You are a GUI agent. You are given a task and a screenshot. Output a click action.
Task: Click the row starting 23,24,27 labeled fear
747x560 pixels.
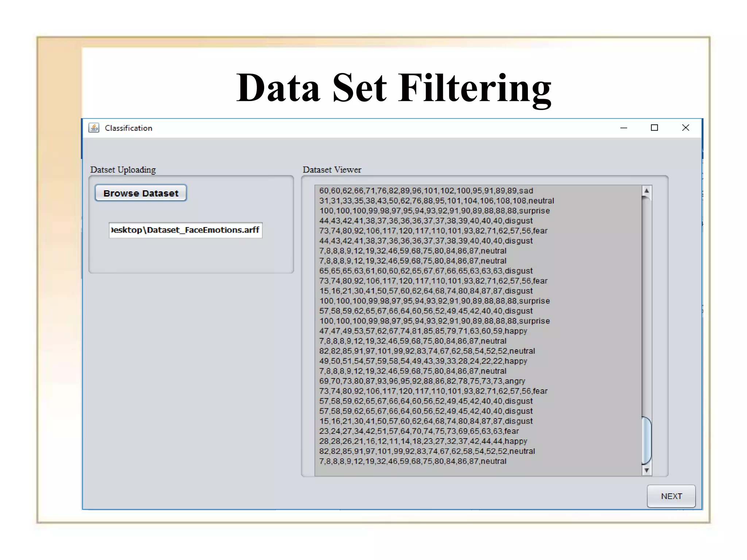[419, 431]
